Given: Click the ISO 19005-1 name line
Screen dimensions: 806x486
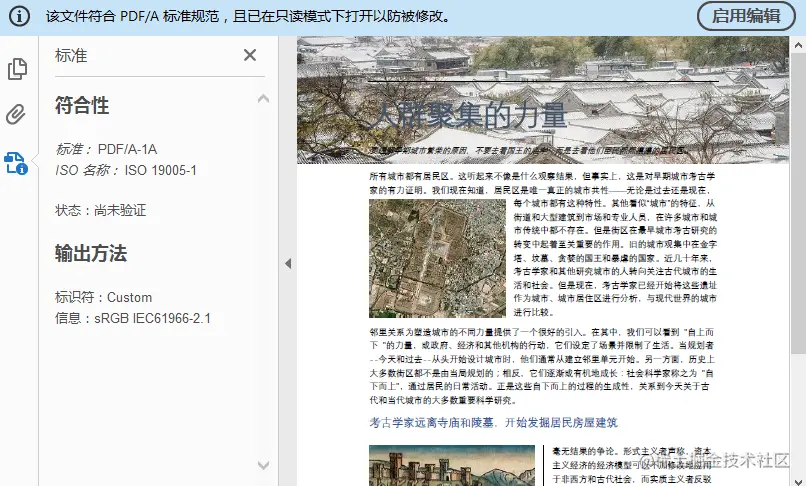Looking at the screenshot, I should [126, 170].
